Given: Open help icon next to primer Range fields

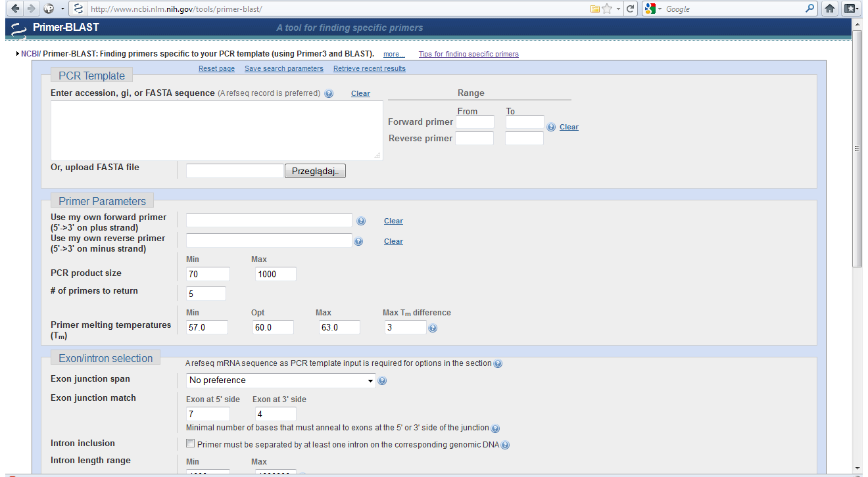Looking at the screenshot, I should [x=551, y=127].
